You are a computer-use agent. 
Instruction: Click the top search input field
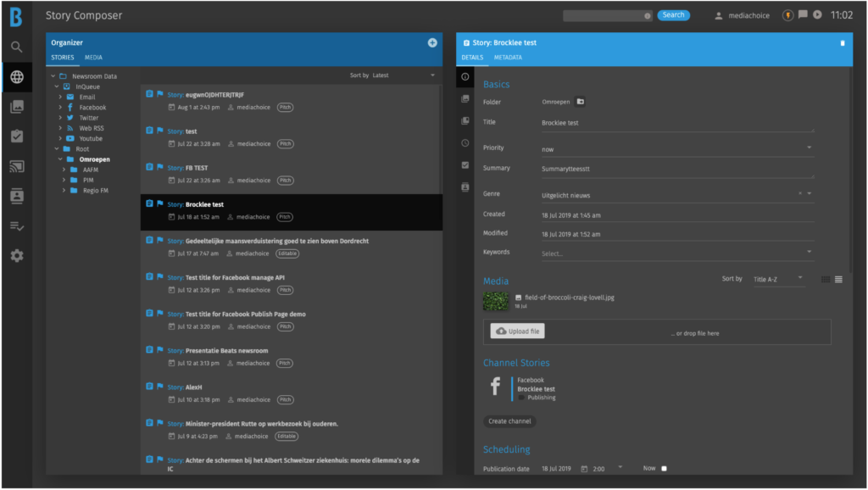tap(607, 15)
